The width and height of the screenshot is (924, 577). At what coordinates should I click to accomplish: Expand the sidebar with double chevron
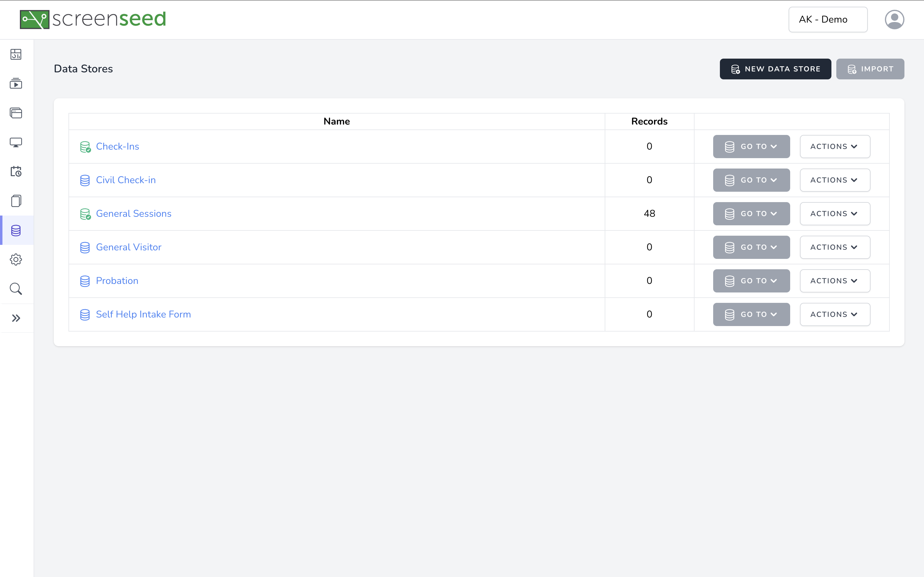(16, 318)
